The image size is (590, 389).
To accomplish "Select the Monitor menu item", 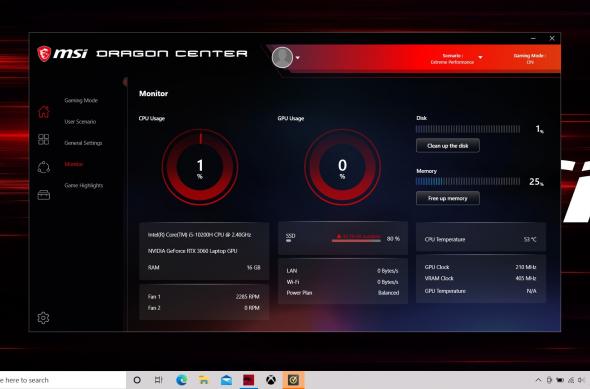I will [x=73, y=164].
